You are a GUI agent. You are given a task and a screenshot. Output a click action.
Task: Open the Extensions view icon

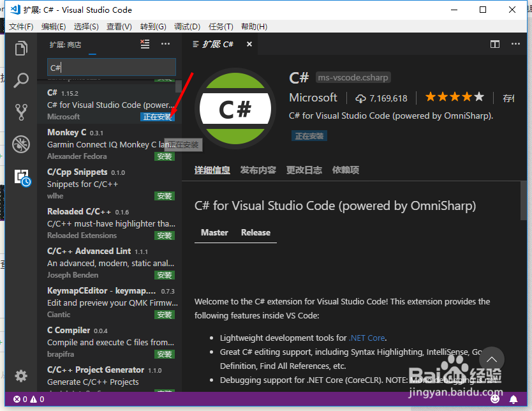(22, 177)
